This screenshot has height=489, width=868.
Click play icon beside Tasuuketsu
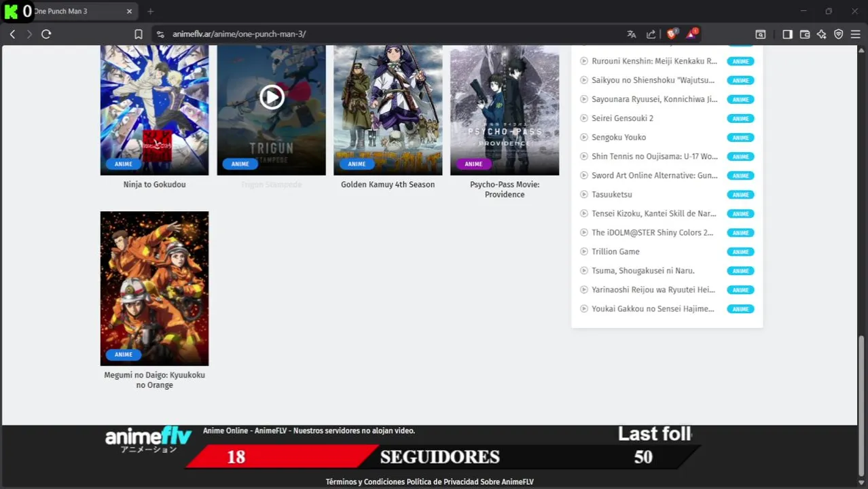[x=583, y=194]
